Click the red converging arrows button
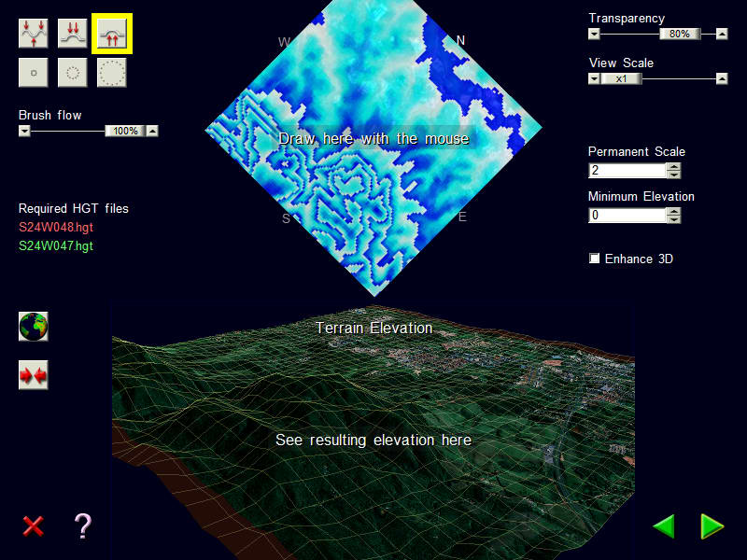The image size is (747, 560). [x=34, y=376]
